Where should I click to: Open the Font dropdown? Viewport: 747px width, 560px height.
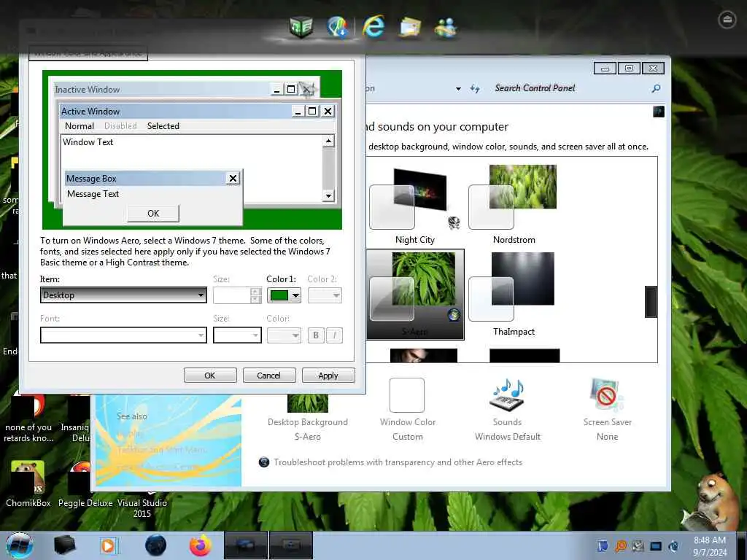point(123,335)
